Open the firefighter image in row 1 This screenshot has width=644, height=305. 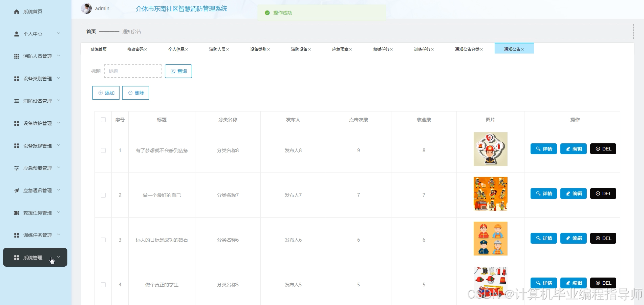click(490, 149)
